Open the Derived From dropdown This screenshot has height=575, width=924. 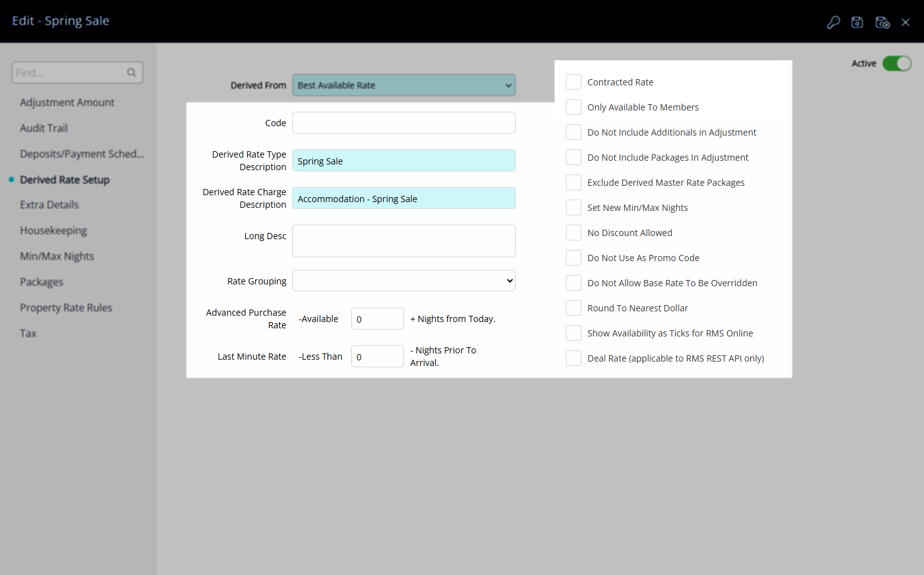coord(404,85)
